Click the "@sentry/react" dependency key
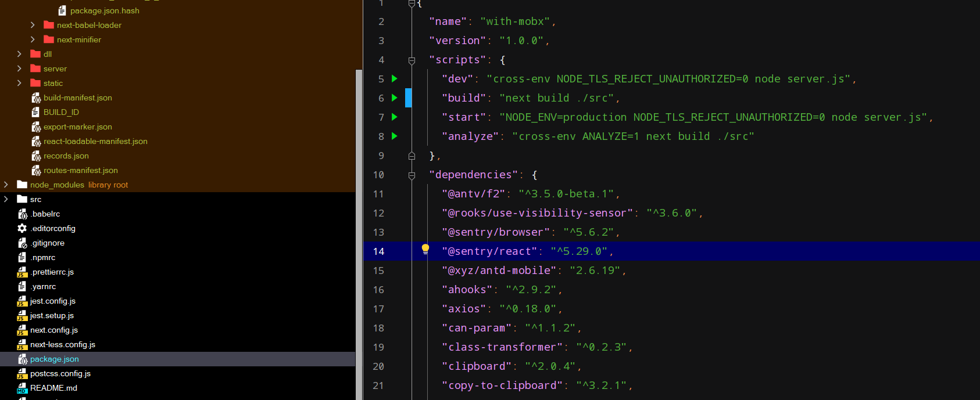This screenshot has width=980, height=400. click(x=490, y=251)
